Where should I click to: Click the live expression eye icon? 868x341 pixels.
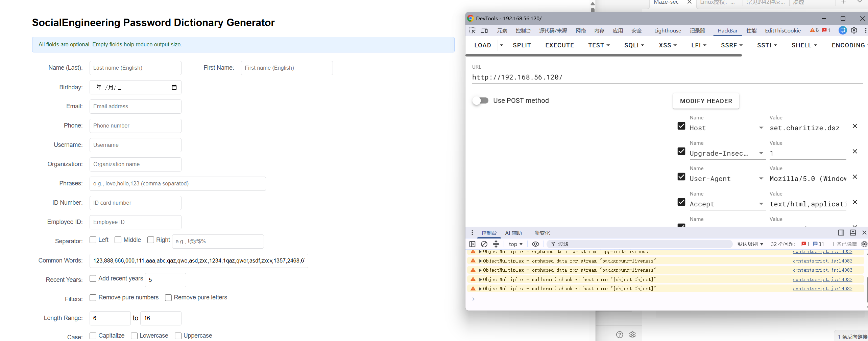(535, 244)
